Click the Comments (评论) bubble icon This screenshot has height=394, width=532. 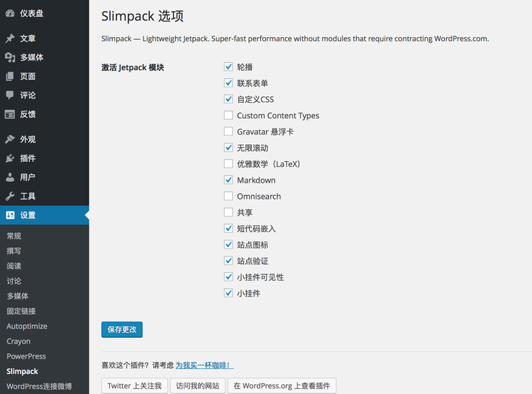click(x=10, y=95)
